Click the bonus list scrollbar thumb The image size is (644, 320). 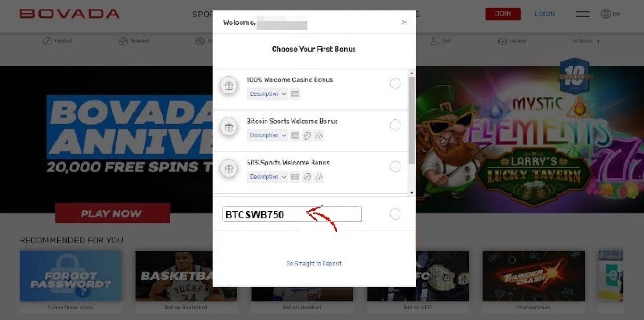point(412,120)
